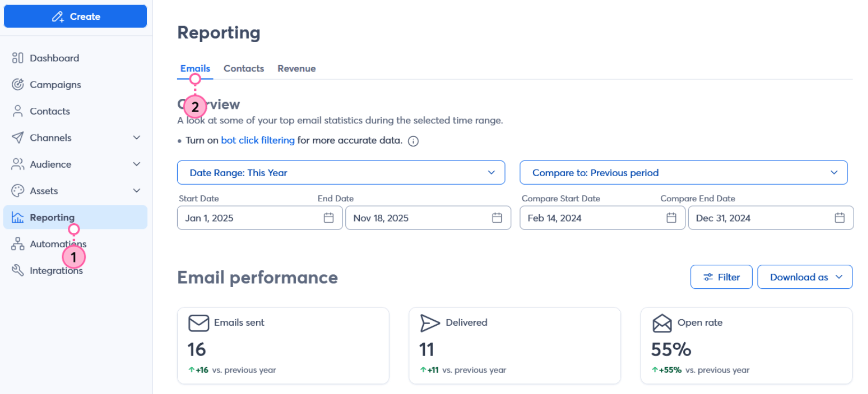Click info icon beside bot click filtering

(x=413, y=141)
